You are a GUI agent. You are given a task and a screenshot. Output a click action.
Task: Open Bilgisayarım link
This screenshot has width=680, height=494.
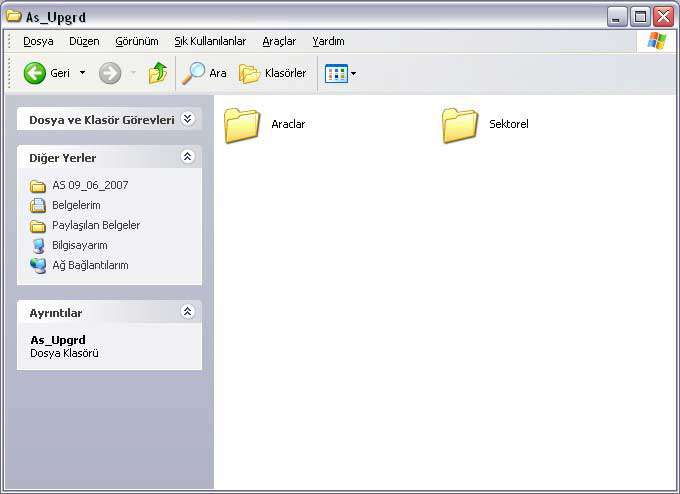[x=80, y=245]
